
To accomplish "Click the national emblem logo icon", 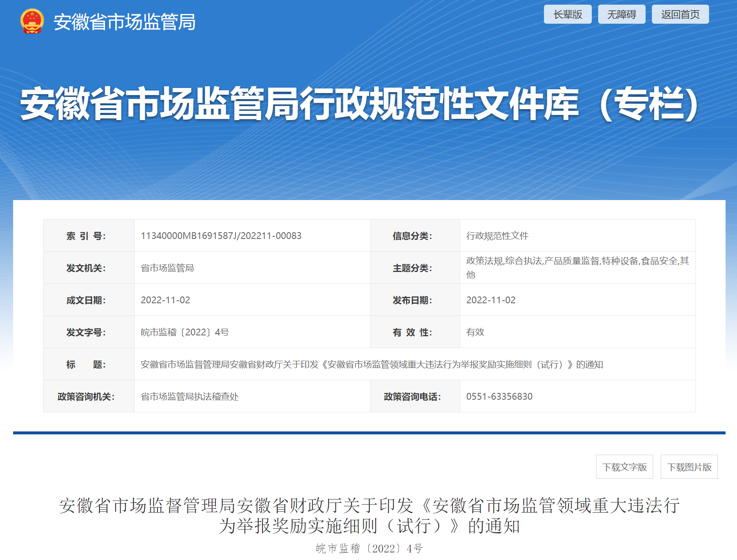I will point(32,21).
